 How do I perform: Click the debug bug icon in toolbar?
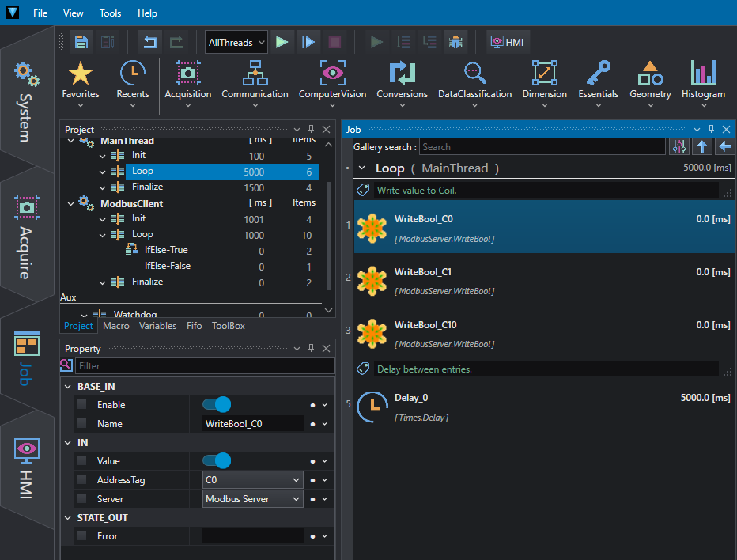455,43
